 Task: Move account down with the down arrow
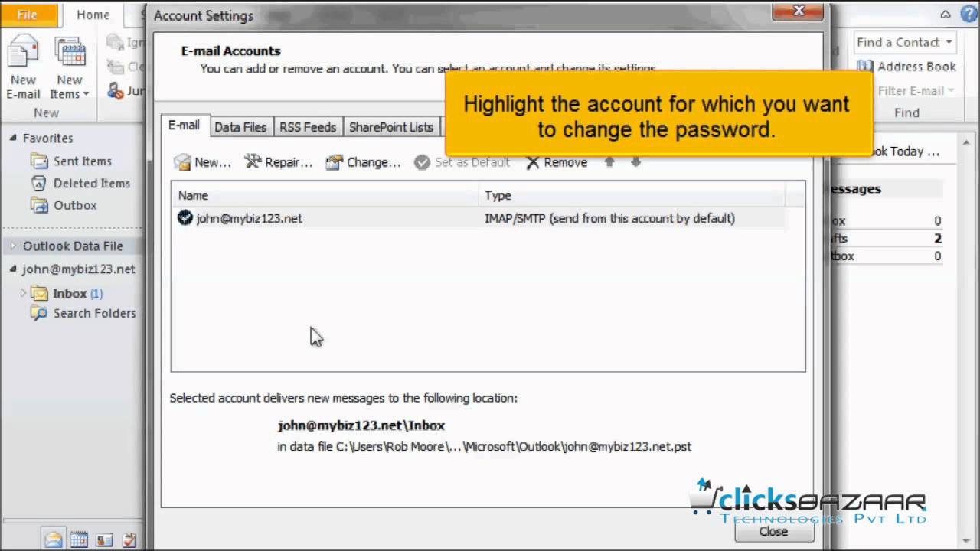635,161
